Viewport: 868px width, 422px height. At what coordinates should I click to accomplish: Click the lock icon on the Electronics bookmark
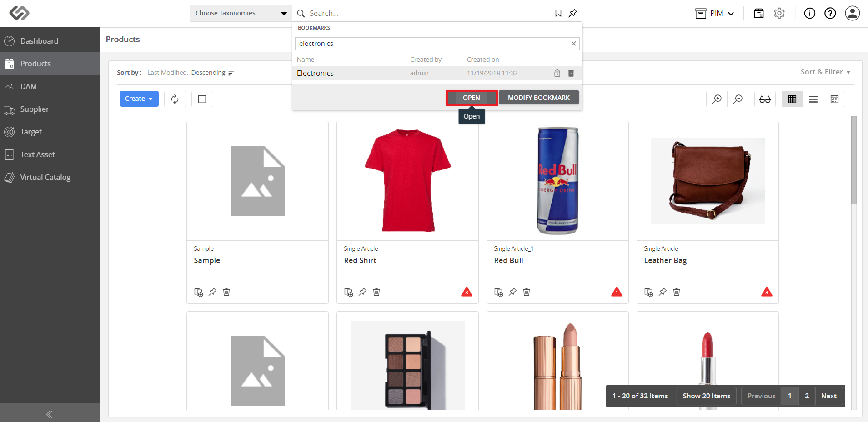pos(557,73)
